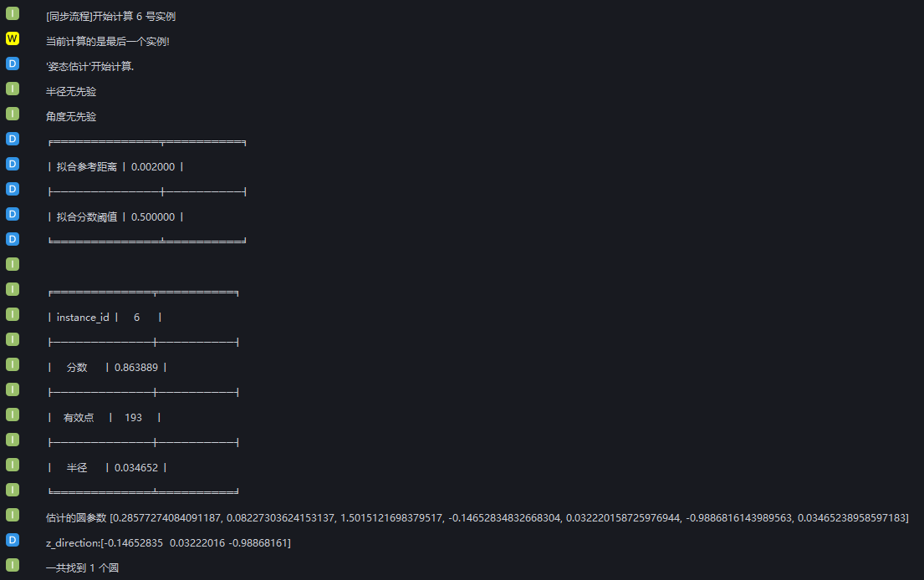
Task: Click the I icon beside 半径 0.034652 row
Action: click(x=13, y=465)
